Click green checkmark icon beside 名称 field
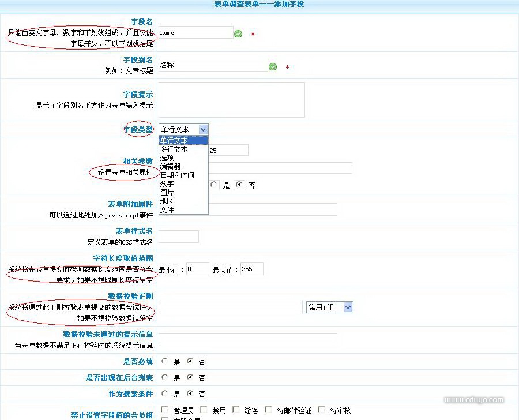Screen dimensions: 519x420 pos(273,67)
